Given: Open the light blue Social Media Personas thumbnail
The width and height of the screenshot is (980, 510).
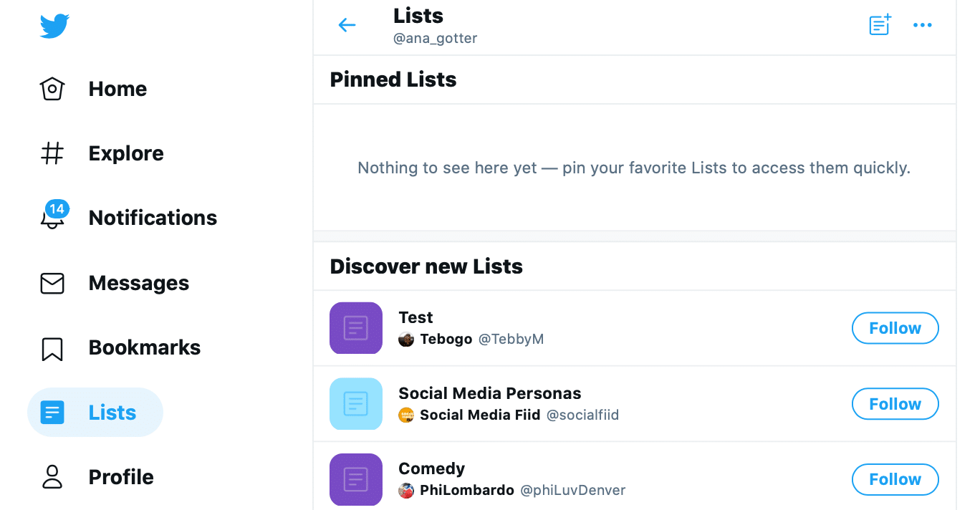Looking at the screenshot, I should tap(356, 404).
